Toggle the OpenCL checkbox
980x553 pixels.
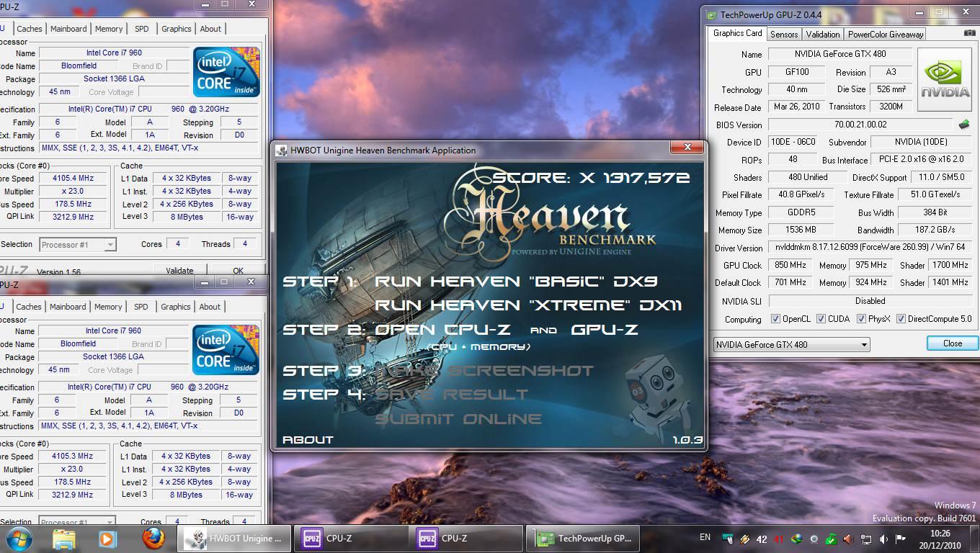(775, 319)
